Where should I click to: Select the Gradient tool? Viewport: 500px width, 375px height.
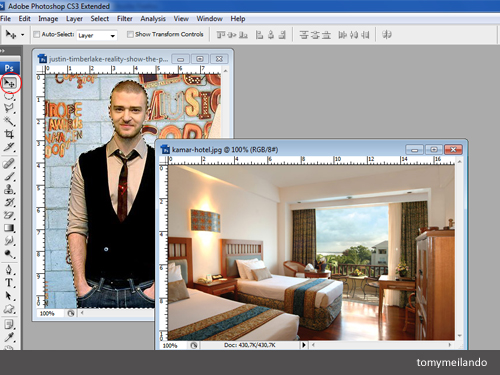click(x=9, y=228)
